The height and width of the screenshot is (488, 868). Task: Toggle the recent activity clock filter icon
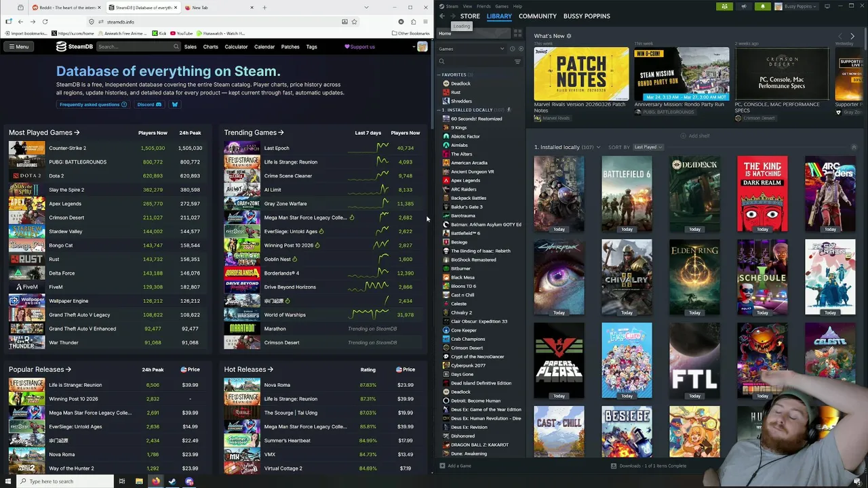512,49
